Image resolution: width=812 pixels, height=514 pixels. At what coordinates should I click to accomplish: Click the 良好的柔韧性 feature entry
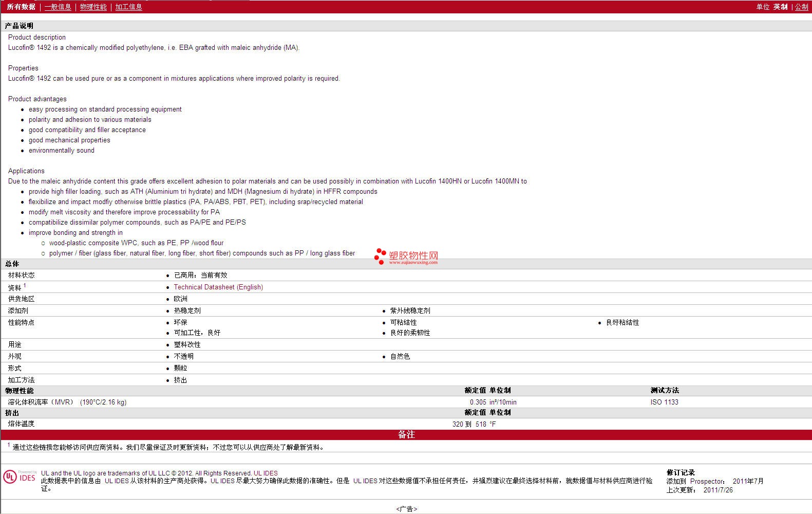(x=410, y=333)
